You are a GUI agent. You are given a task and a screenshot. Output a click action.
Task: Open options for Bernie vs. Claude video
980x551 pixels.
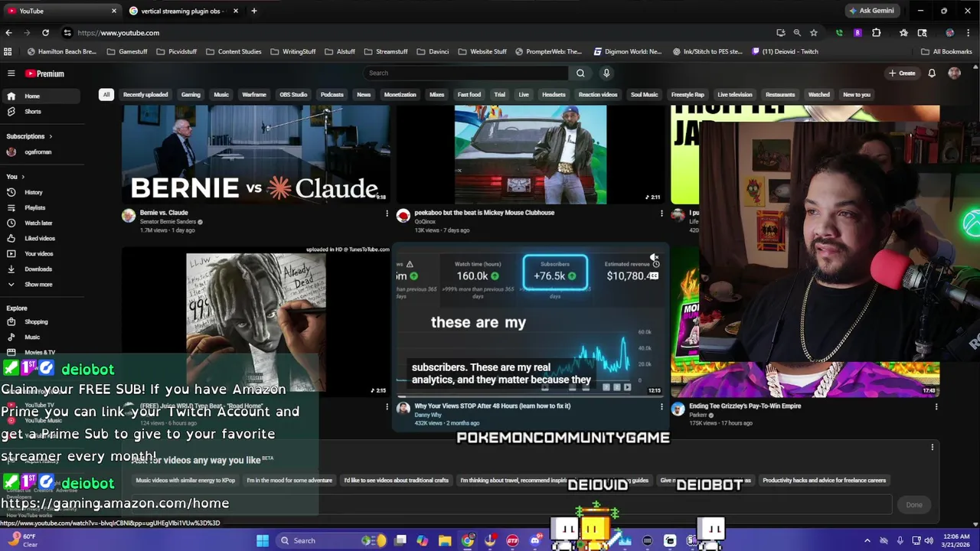pos(387,214)
